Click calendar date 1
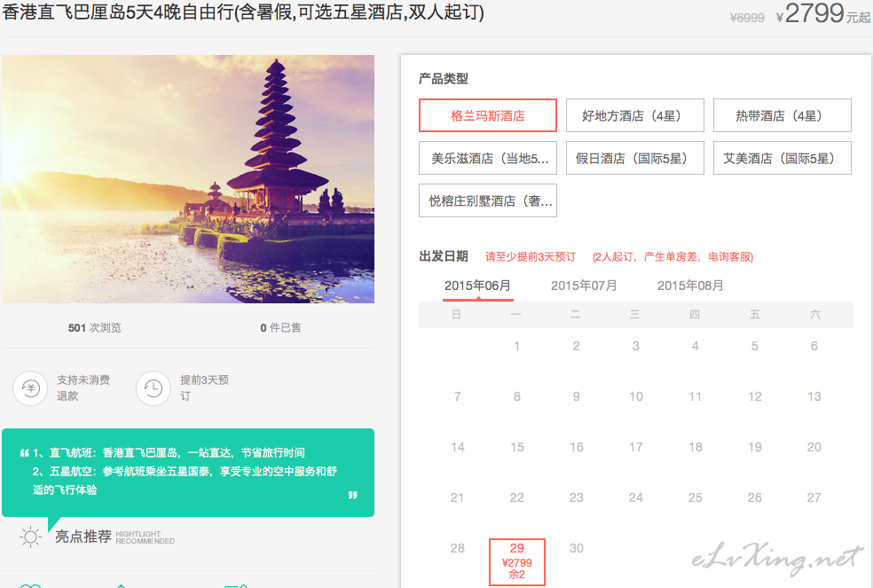The height and width of the screenshot is (588, 873). [x=516, y=346]
